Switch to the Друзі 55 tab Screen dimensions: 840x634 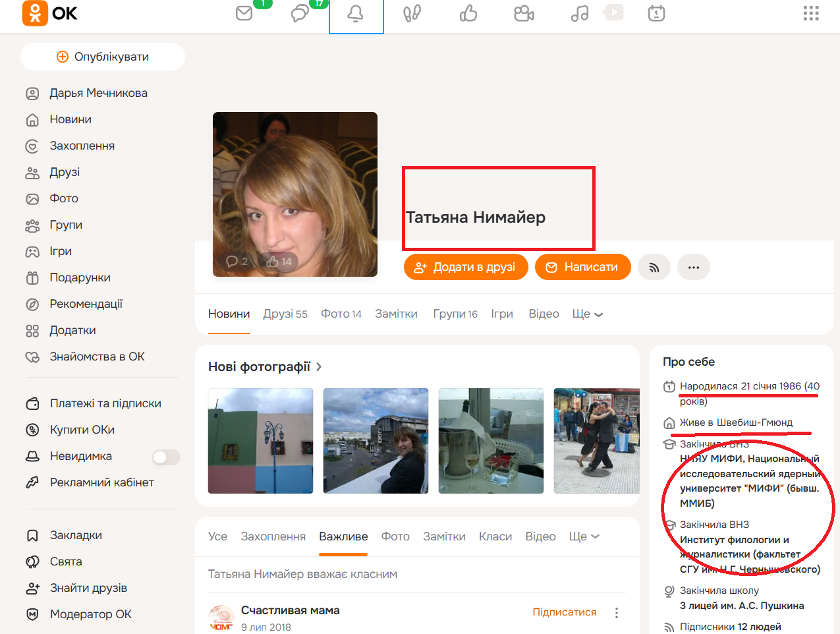[285, 314]
